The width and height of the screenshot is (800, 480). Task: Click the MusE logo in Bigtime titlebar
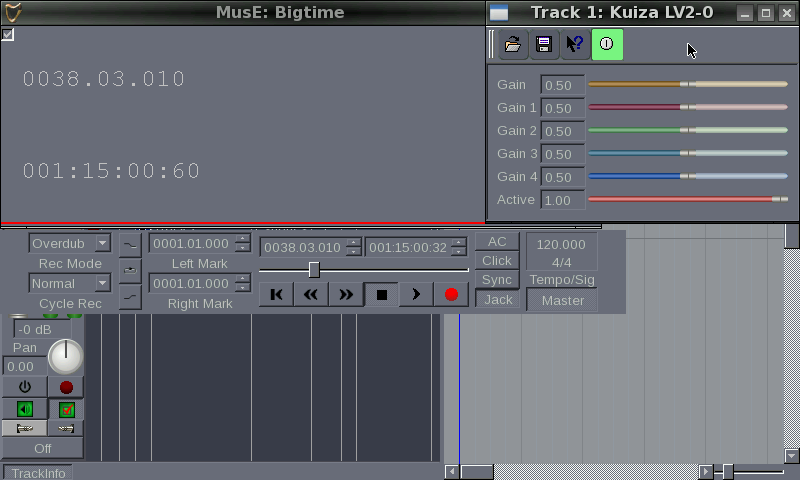click(x=13, y=12)
